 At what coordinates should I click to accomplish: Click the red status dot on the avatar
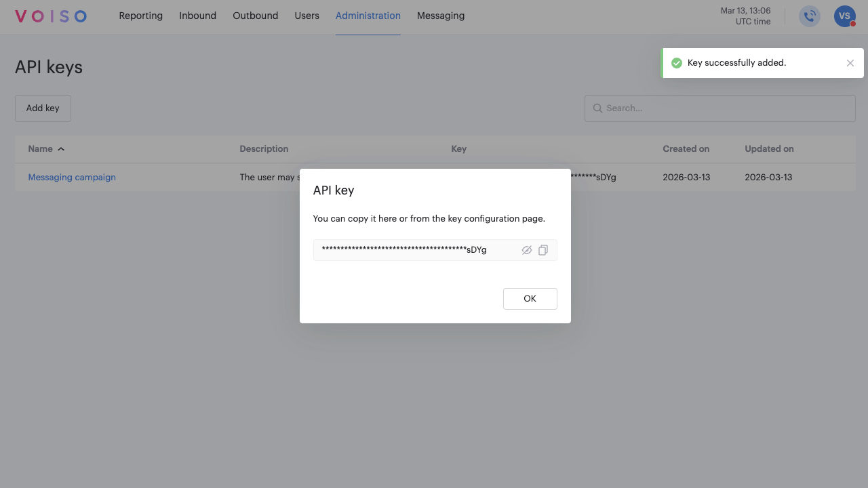(852, 23)
